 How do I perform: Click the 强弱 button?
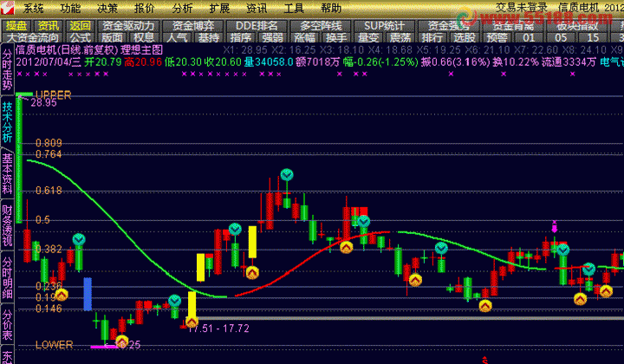point(273,38)
